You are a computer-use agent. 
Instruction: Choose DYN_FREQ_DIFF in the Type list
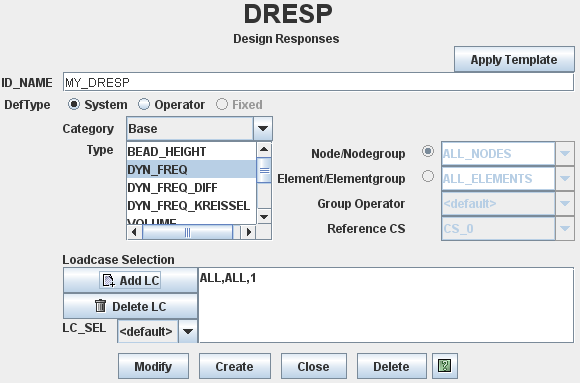click(191, 188)
